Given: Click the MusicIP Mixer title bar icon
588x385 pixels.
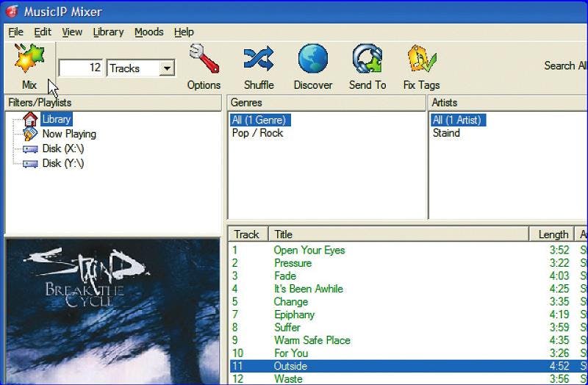Looking at the screenshot, I should coord(12,11).
